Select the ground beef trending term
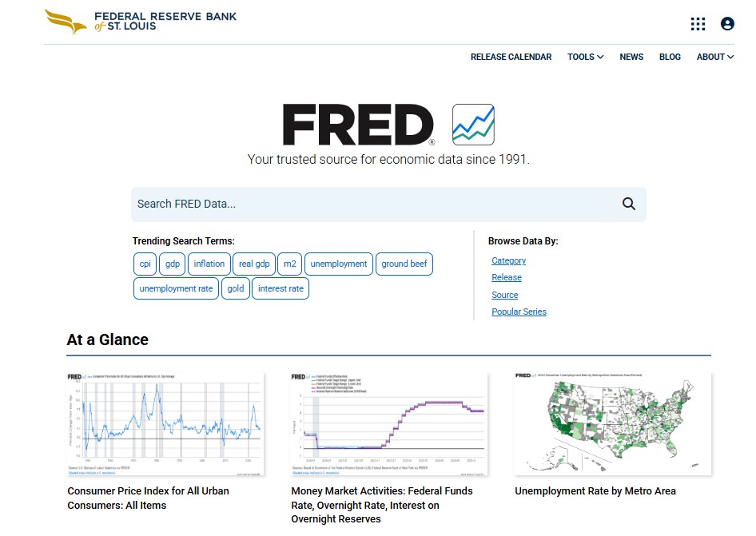 (404, 264)
